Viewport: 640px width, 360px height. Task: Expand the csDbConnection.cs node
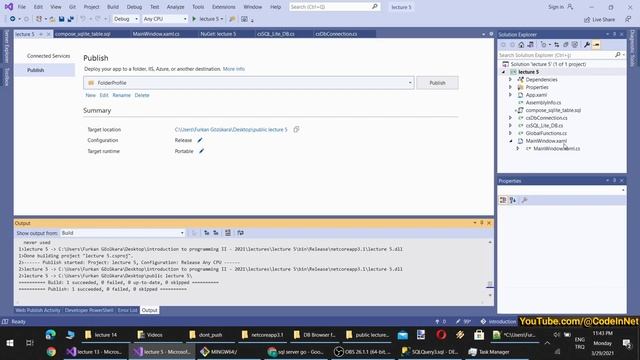click(510, 118)
